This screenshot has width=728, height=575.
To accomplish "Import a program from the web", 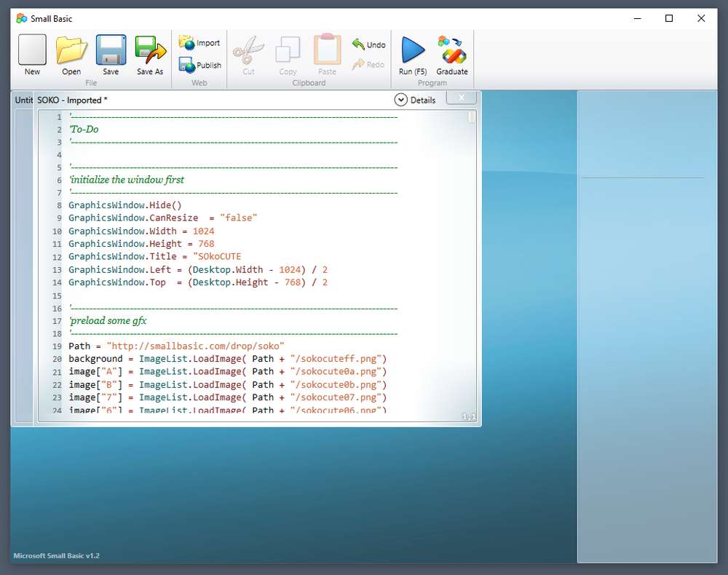I will [199, 43].
